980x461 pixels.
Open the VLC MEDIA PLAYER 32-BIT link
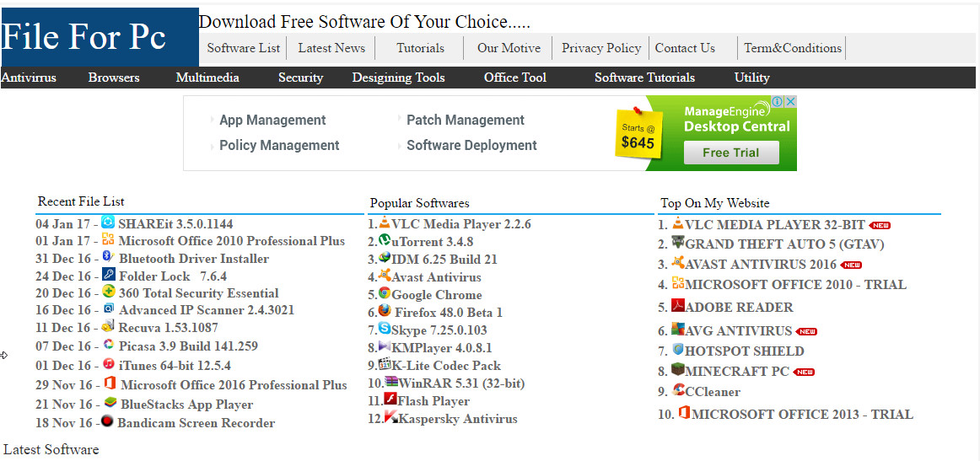[775, 225]
